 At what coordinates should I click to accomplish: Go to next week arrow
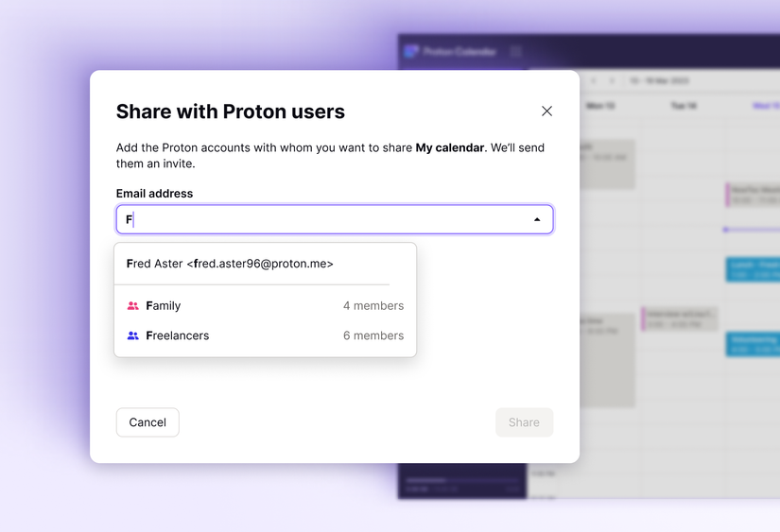[x=612, y=81]
